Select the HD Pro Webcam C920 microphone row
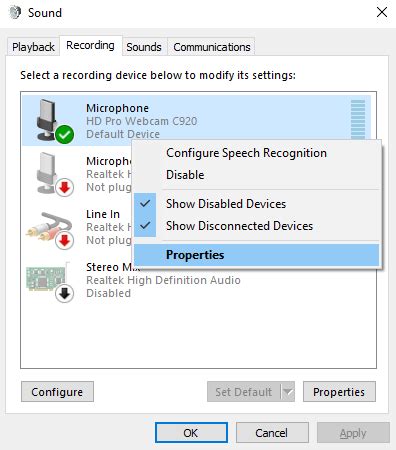This screenshot has width=396, height=450. [196, 121]
